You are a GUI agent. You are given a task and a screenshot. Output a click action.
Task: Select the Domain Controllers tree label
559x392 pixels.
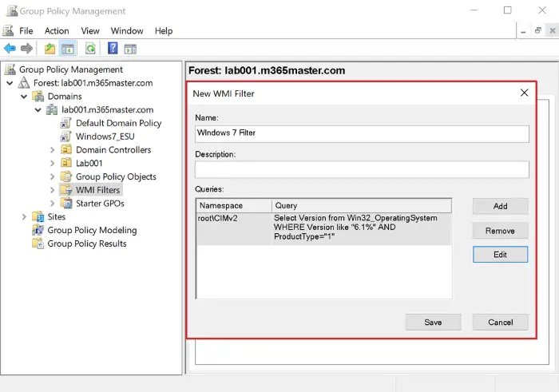point(113,149)
